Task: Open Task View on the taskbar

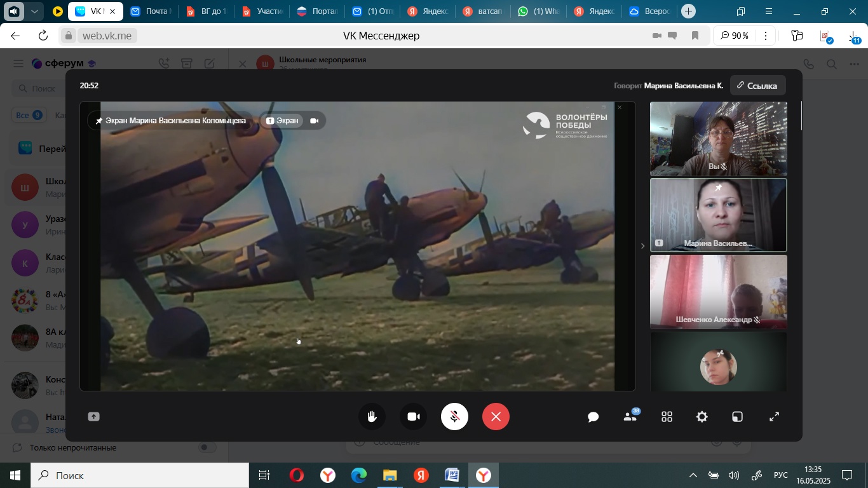Action: point(264,475)
